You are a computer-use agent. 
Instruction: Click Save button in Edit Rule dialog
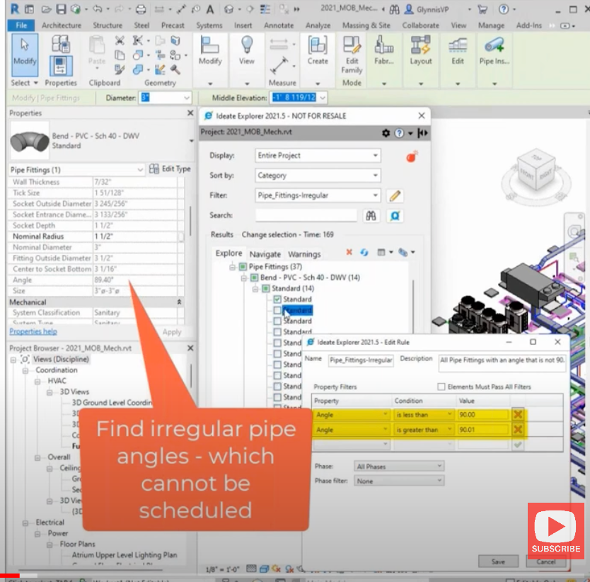point(498,562)
